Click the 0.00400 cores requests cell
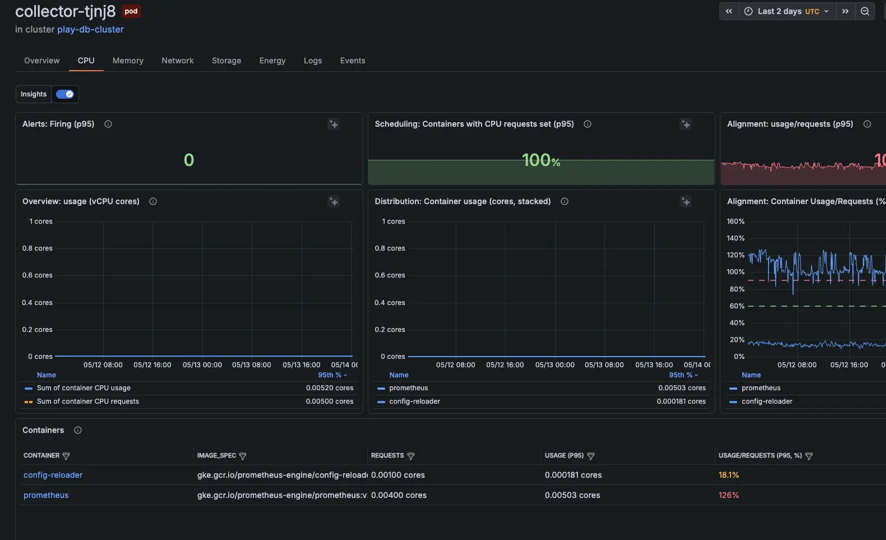This screenshot has width=886, height=540. coord(398,495)
